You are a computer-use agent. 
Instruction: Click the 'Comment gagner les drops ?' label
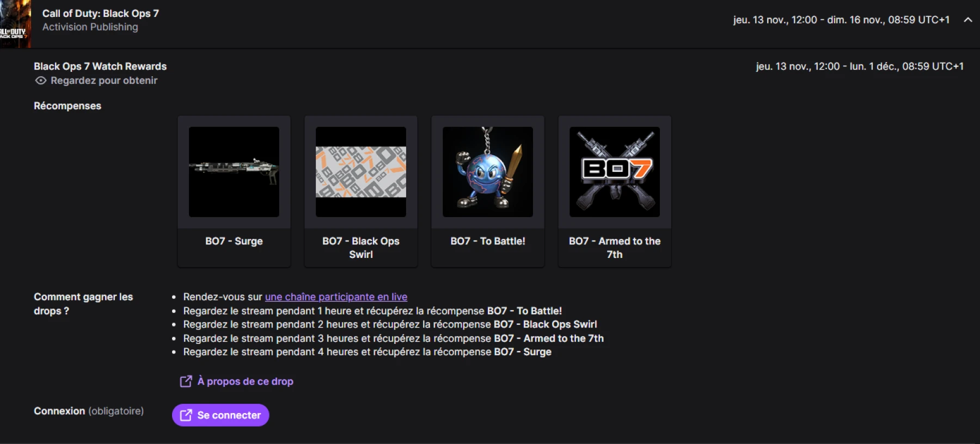coord(83,304)
